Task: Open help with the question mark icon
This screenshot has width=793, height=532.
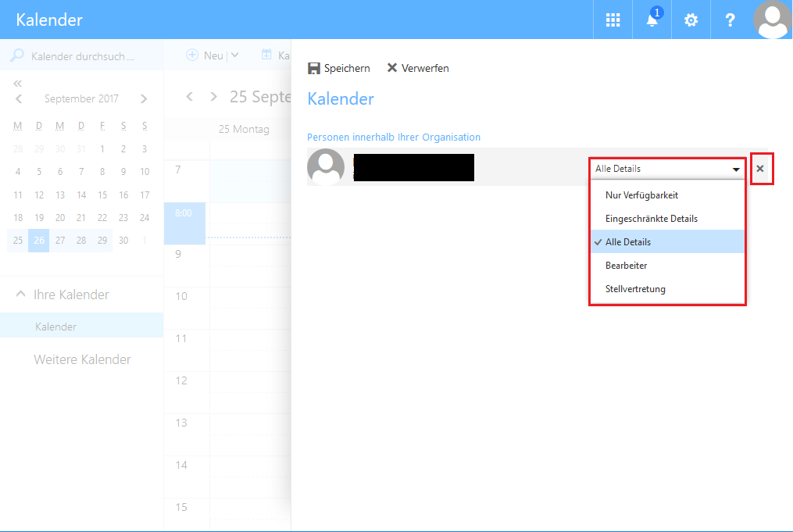Action: (730, 20)
